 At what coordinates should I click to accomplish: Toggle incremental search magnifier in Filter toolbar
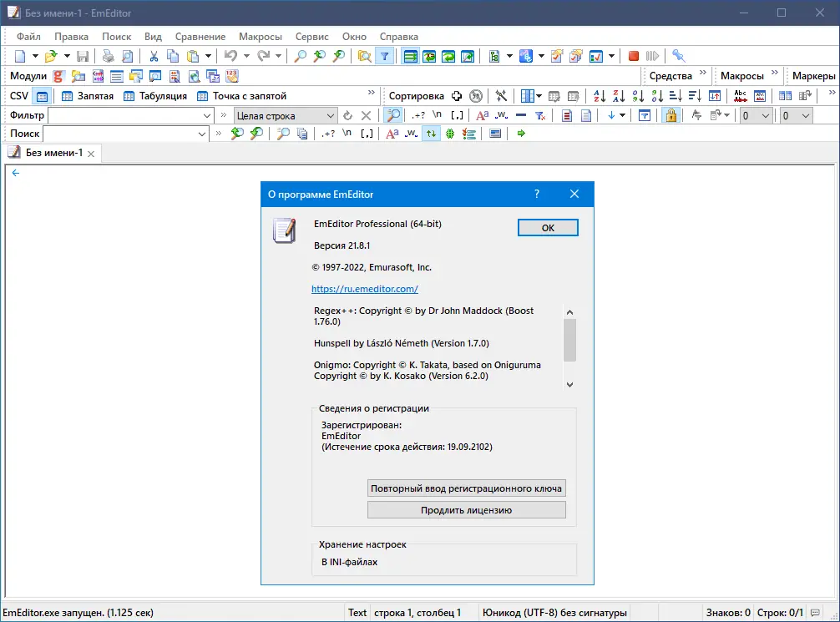tap(393, 116)
